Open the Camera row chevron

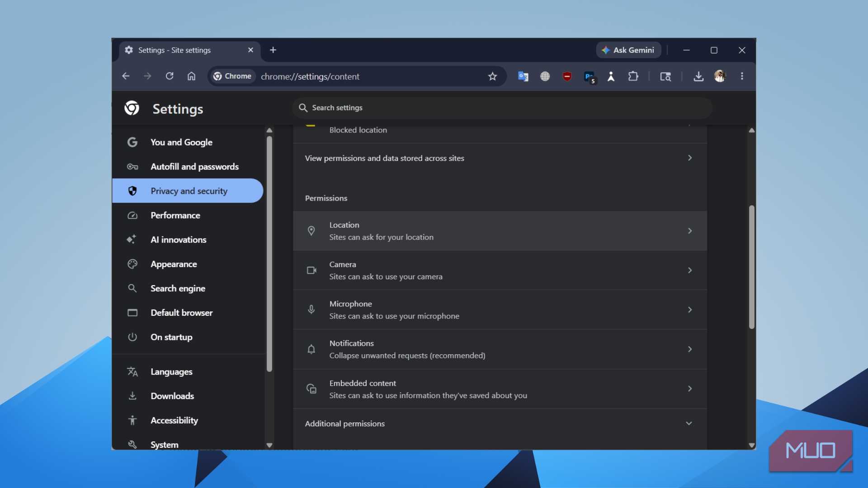(x=690, y=270)
